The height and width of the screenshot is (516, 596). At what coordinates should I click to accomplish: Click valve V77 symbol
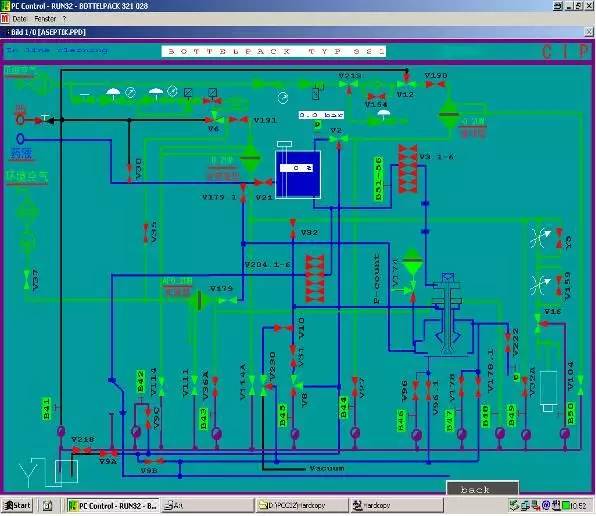[355, 387]
